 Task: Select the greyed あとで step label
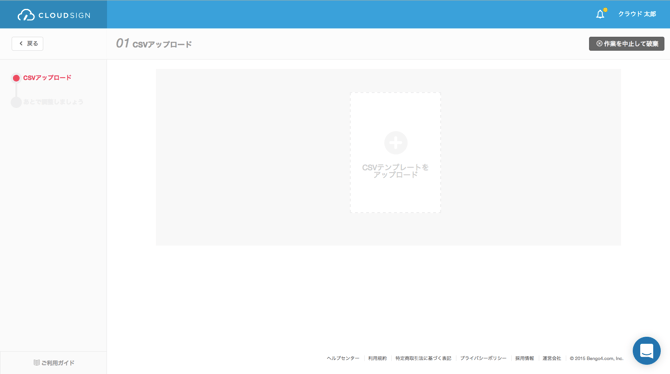click(x=53, y=102)
